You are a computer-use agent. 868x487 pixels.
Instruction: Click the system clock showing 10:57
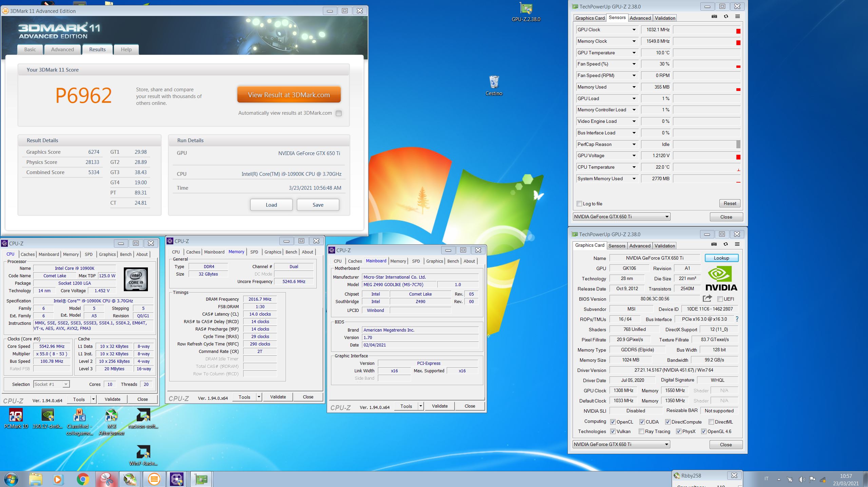tap(846, 476)
